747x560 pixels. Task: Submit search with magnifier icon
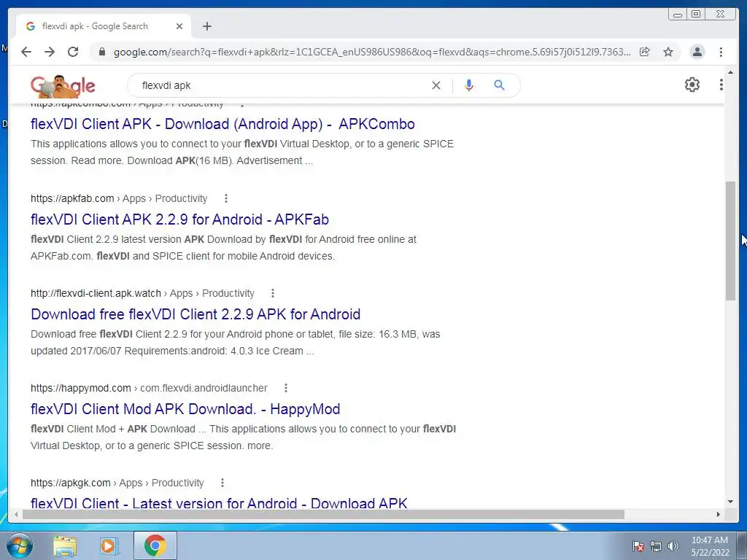point(499,85)
